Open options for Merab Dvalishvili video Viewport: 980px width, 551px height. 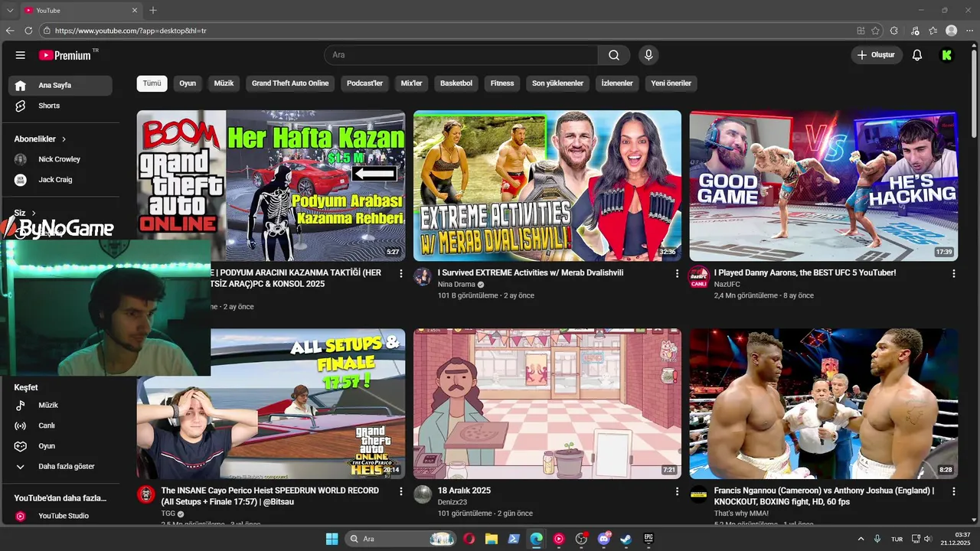[677, 273]
